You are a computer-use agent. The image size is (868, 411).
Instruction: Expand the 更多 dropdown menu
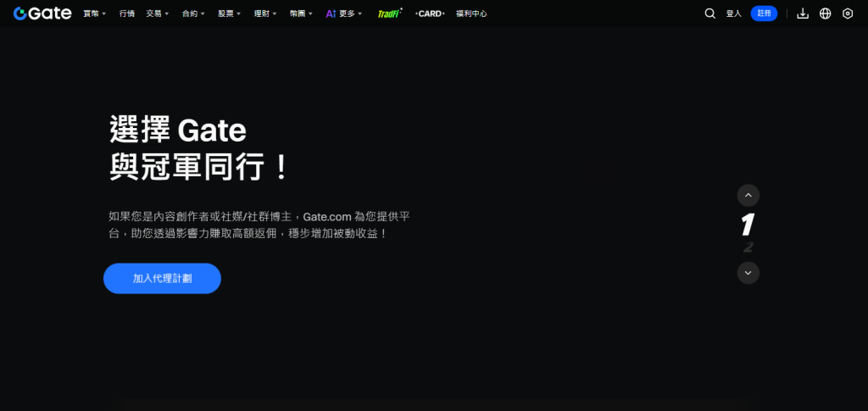351,14
